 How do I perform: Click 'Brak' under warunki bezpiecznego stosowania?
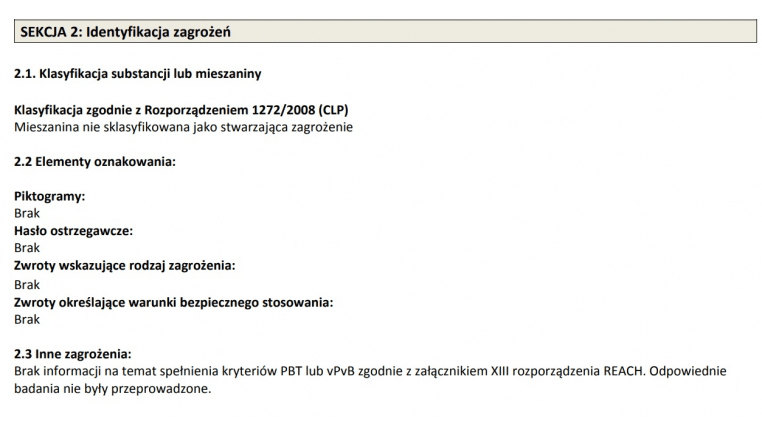[x=27, y=320]
